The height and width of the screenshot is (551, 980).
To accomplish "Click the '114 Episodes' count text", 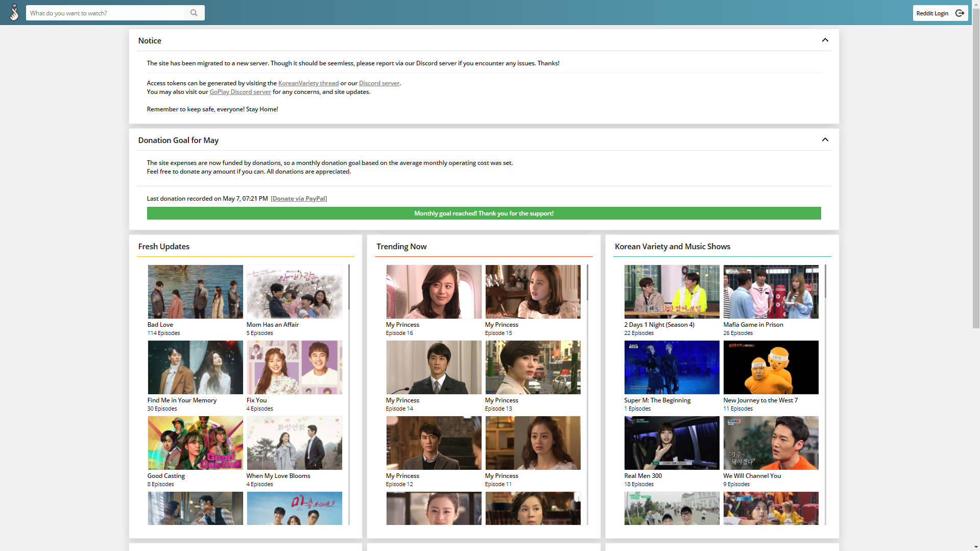I will (163, 333).
